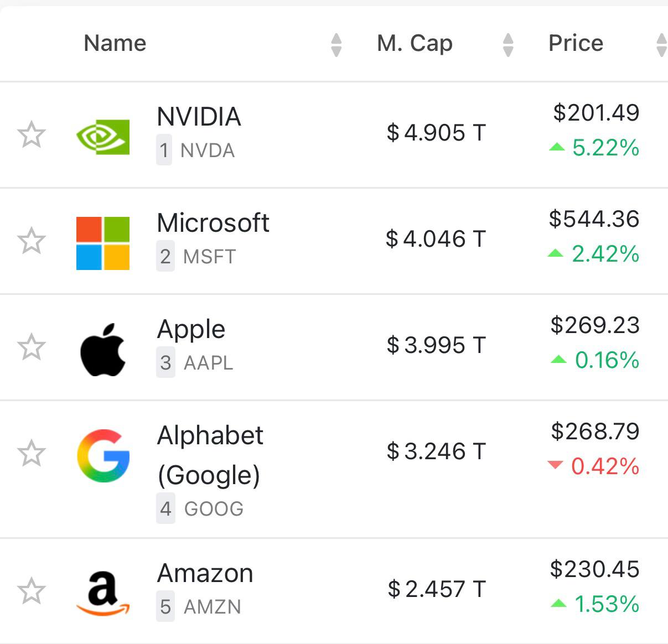668x644 pixels.
Task: Click the Amazon logo icon
Action: click(103, 594)
